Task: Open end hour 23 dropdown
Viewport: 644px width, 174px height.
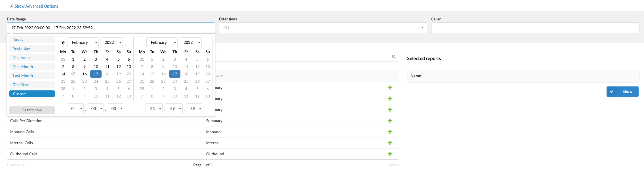Action: [x=154, y=109]
